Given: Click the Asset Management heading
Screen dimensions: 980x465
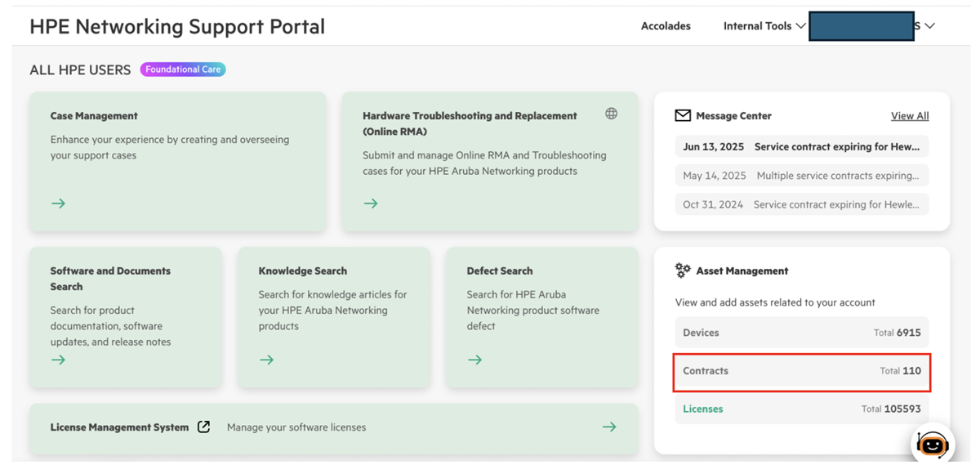Looking at the screenshot, I should click(742, 271).
